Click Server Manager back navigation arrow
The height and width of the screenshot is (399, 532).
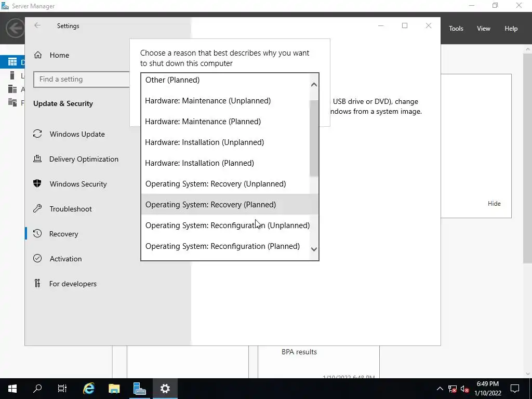click(x=15, y=28)
